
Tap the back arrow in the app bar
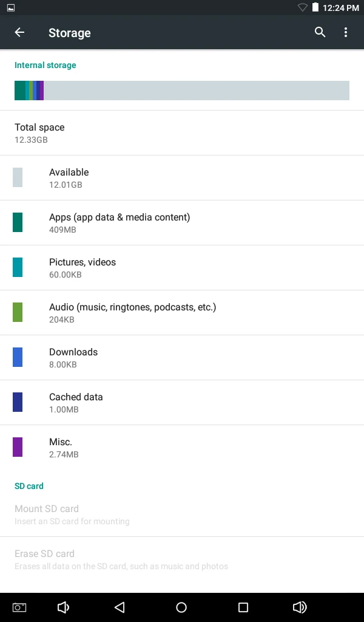(x=19, y=32)
